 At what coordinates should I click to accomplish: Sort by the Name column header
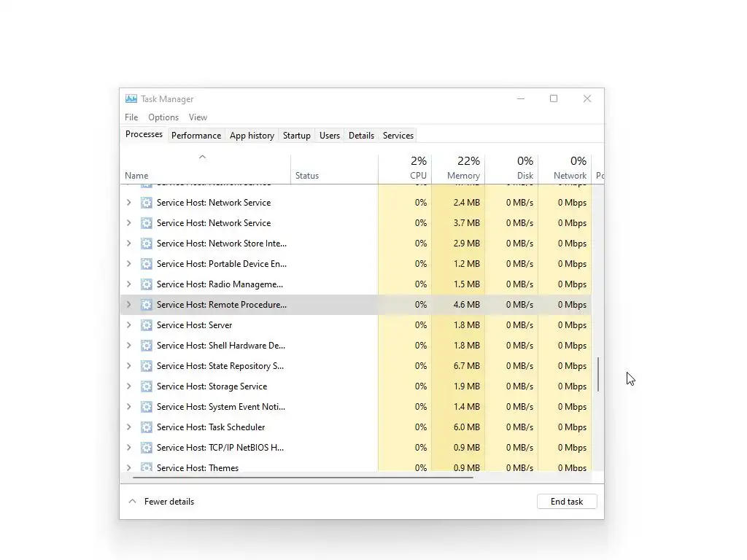[205, 168]
